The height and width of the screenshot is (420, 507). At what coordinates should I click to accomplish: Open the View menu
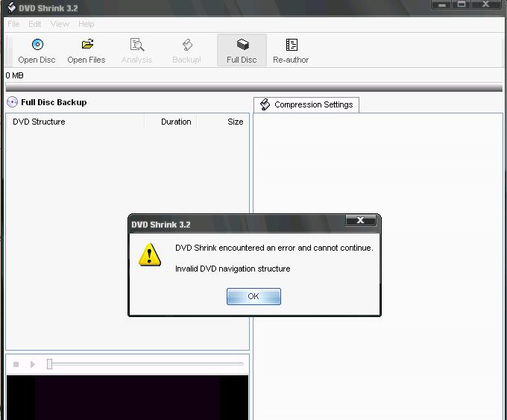(60, 24)
